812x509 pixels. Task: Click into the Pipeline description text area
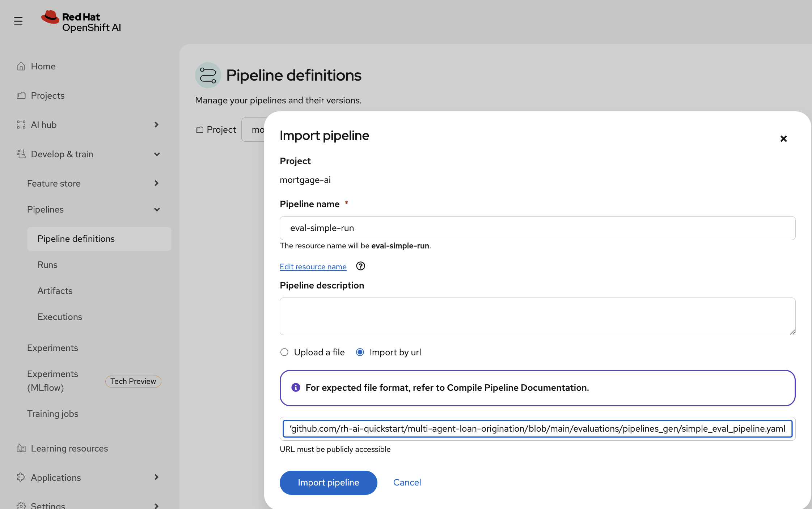tap(537, 316)
